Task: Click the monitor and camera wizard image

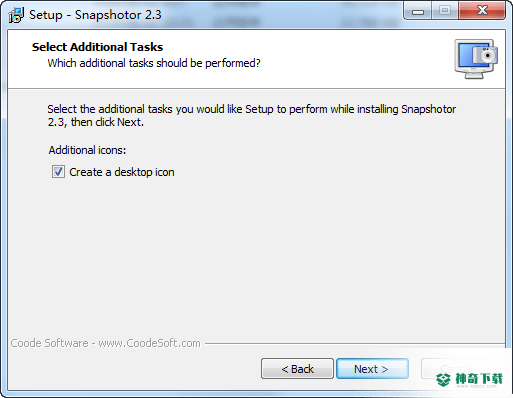Action: tap(476, 59)
